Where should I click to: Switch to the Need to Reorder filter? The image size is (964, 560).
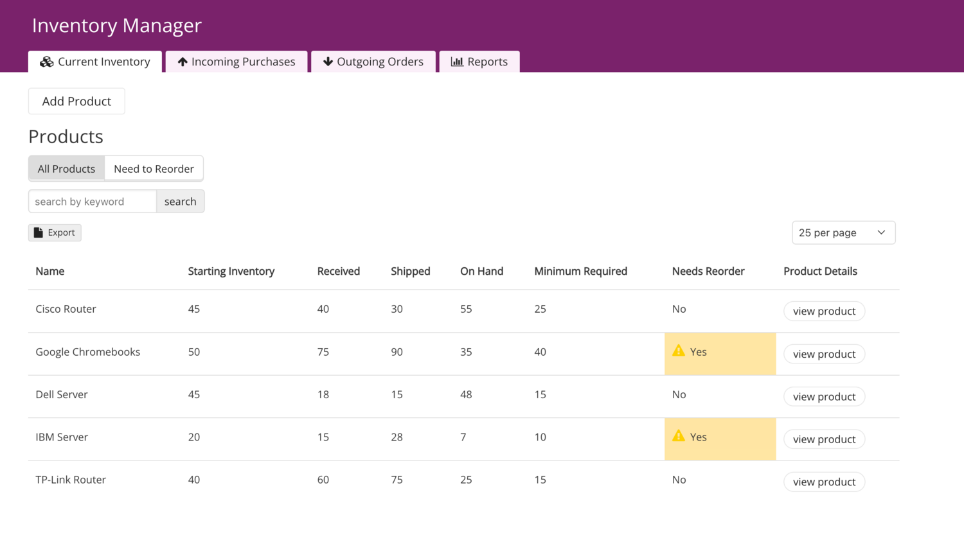click(x=154, y=168)
